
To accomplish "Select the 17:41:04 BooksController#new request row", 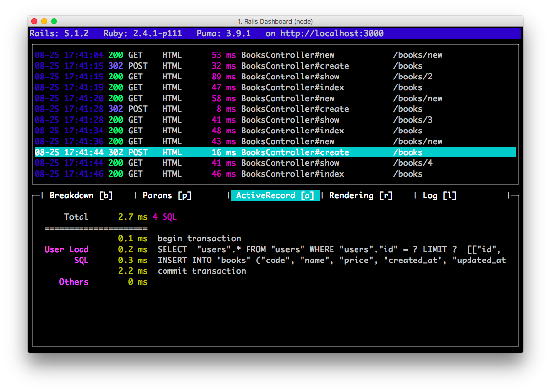I will pyautogui.click(x=275, y=55).
